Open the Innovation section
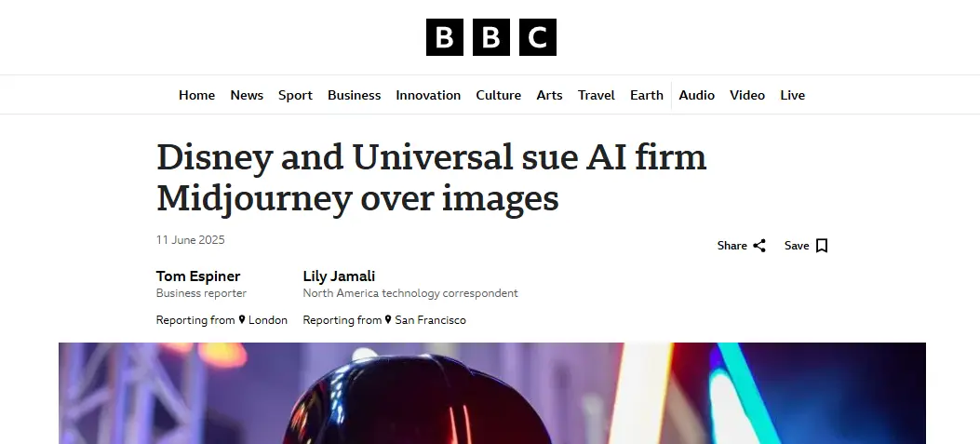Viewport: 980px width, 444px height. pyautogui.click(x=428, y=95)
